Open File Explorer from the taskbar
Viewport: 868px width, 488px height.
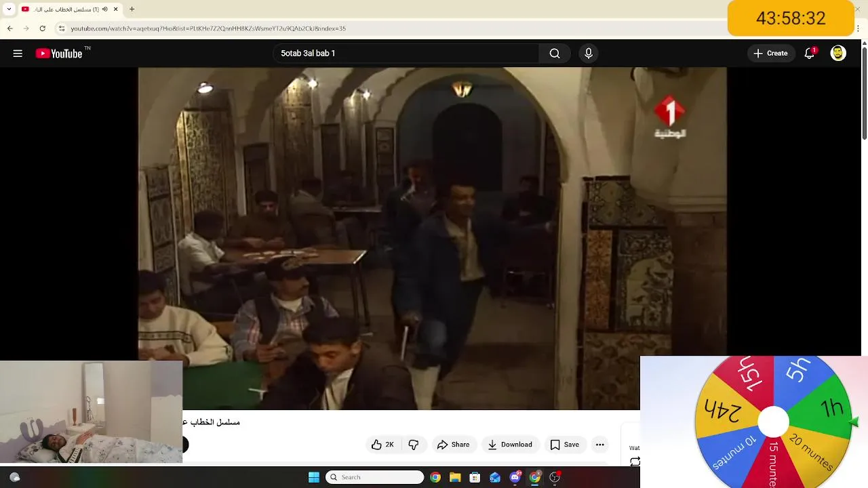click(x=455, y=477)
